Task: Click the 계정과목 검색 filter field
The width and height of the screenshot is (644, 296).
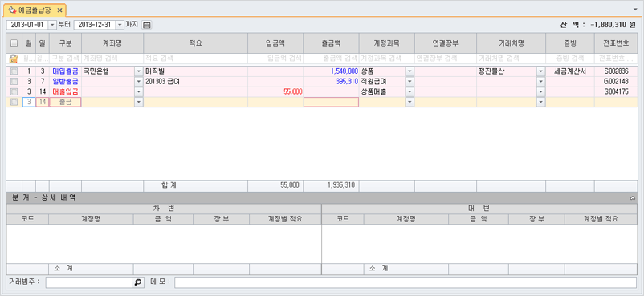Action: point(387,59)
